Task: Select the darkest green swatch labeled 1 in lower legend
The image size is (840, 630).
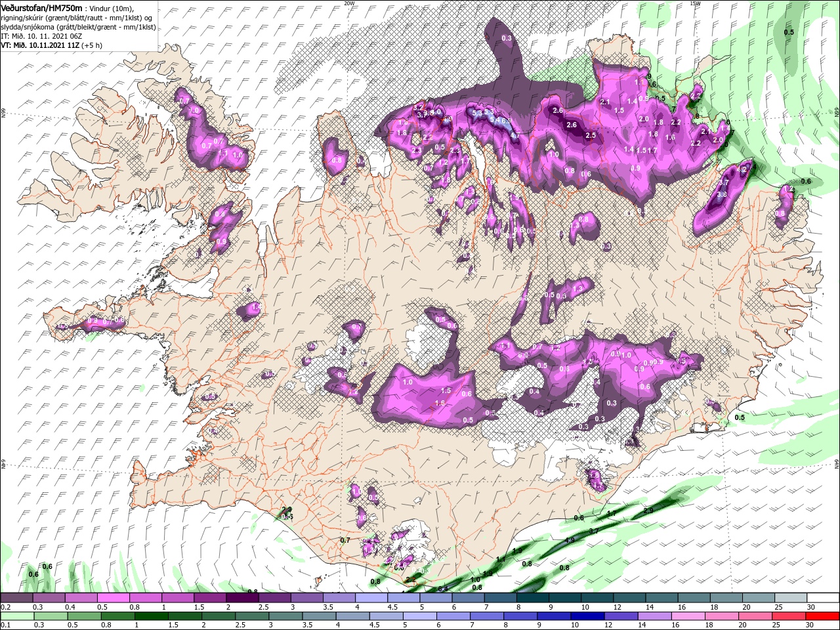Action: [151, 616]
